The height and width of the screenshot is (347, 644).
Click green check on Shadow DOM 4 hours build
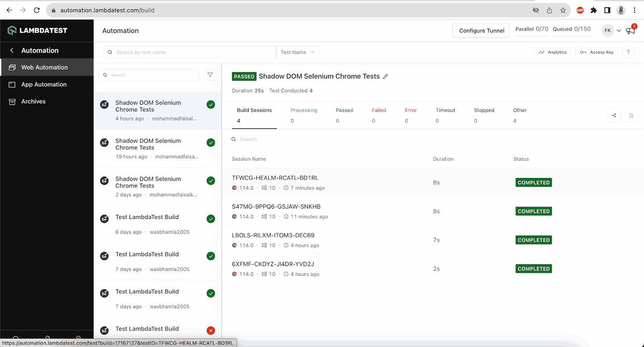point(211,105)
